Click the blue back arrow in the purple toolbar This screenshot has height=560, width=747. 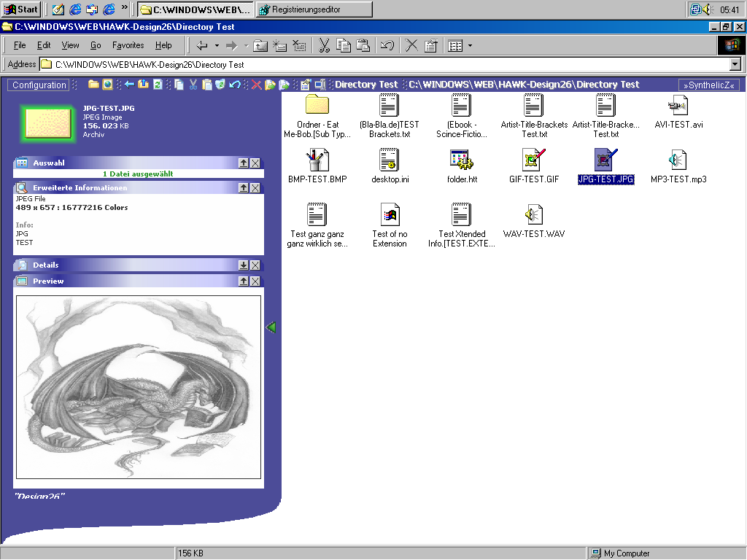coord(129,85)
